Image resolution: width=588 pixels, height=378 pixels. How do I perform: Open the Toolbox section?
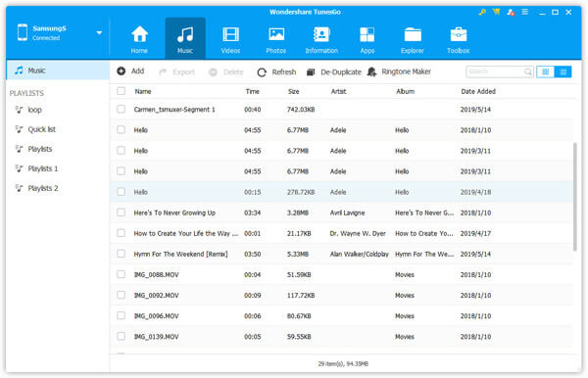pos(459,39)
